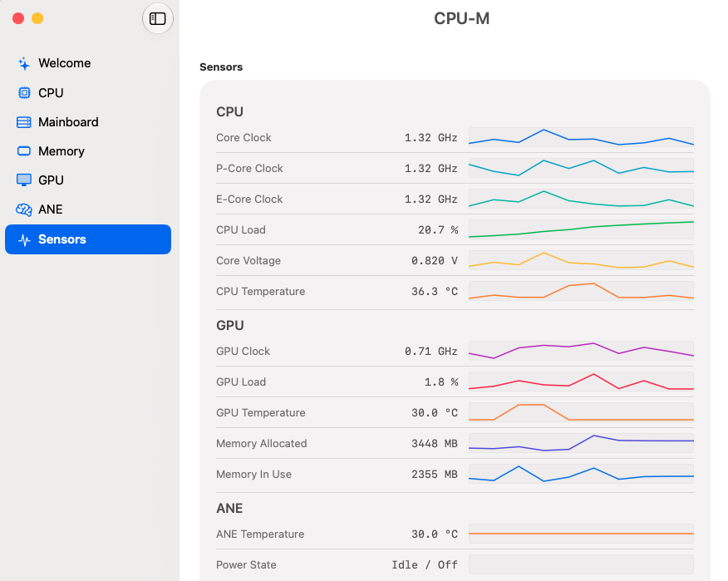Image resolution: width=728 pixels, height=581 pixels.
Task: Select ANE in the sidebar
Action: (x=88, y=209)
